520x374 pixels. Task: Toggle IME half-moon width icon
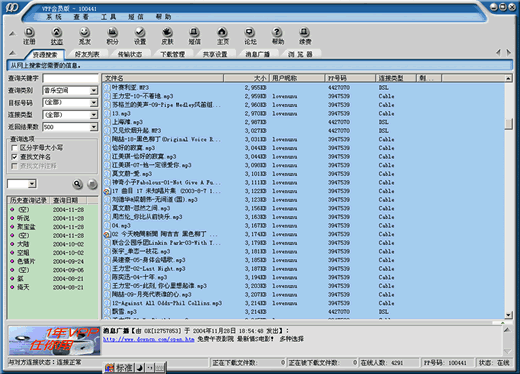pyautogui.click(x=140, y=368)
